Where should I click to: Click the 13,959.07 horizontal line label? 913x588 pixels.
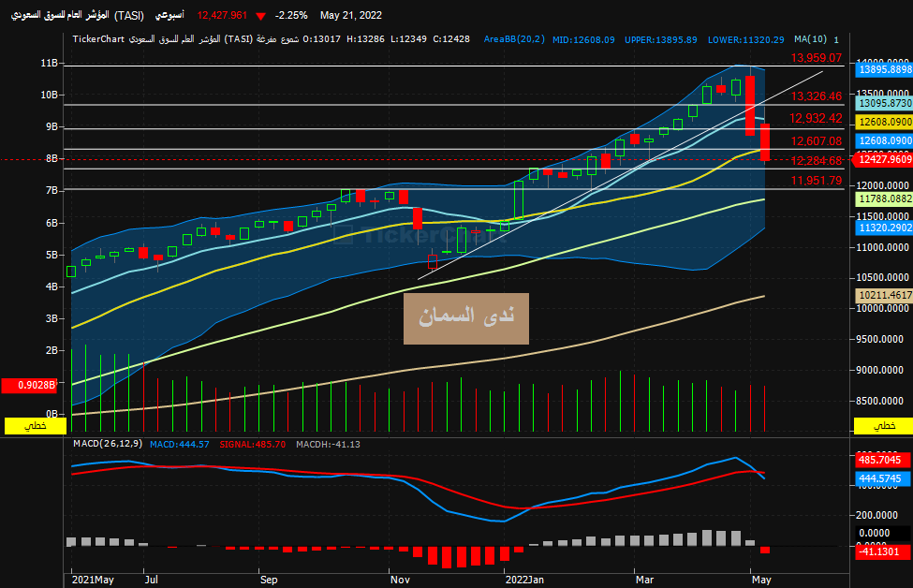[817, 58]
